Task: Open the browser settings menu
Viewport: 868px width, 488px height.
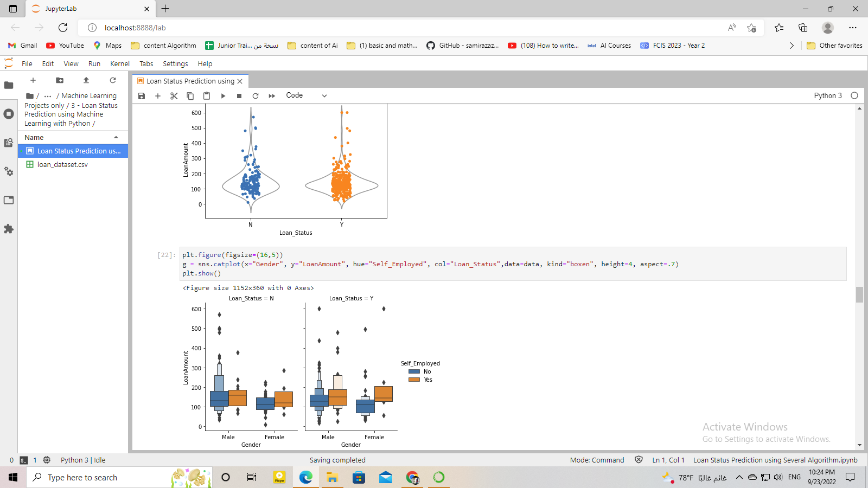Action: coord(853,28)
